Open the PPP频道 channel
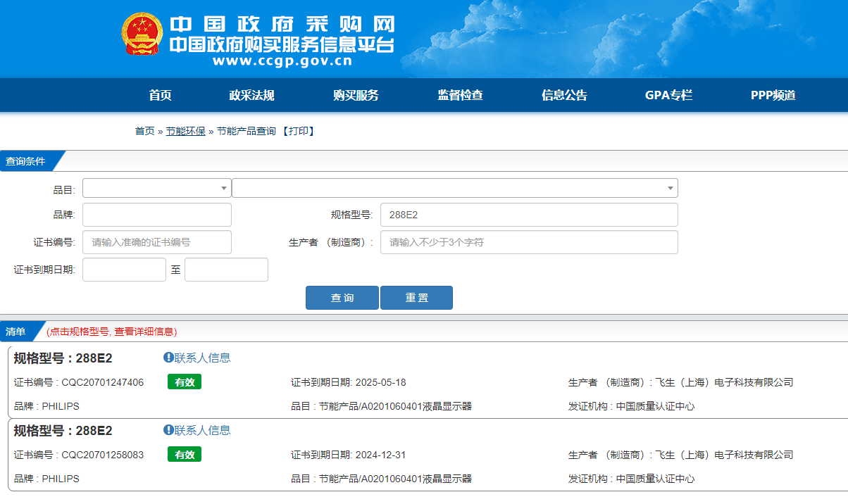 pos(773,96)
